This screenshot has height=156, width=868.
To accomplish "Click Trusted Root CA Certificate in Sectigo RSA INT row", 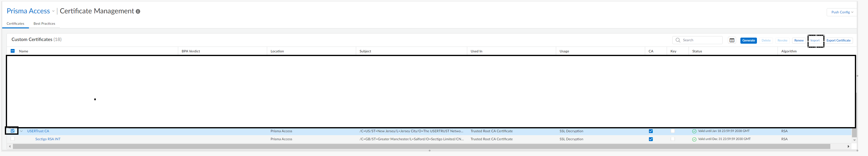I will [492, 139].
